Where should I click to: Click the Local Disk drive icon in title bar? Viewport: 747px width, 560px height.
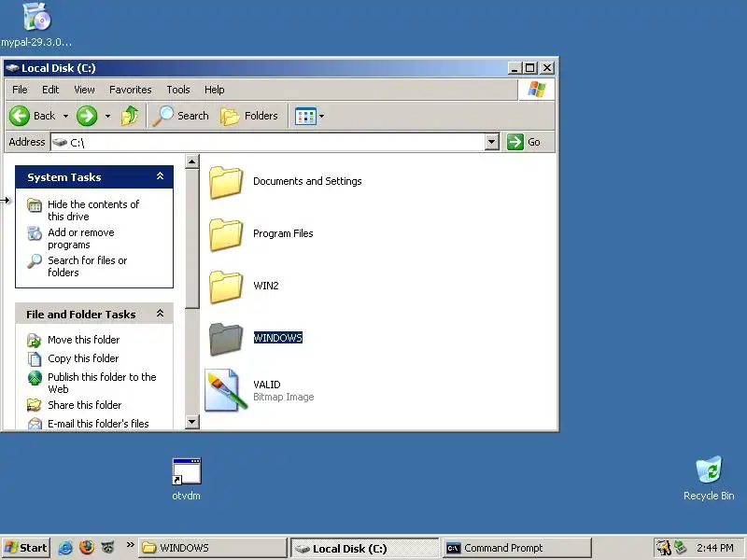pos(12,68)
